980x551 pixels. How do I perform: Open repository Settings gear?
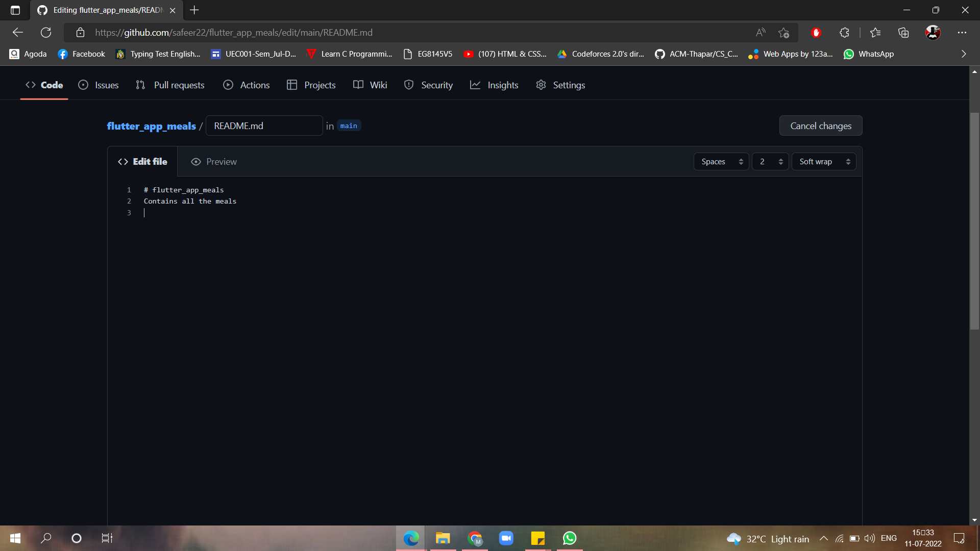560,85
